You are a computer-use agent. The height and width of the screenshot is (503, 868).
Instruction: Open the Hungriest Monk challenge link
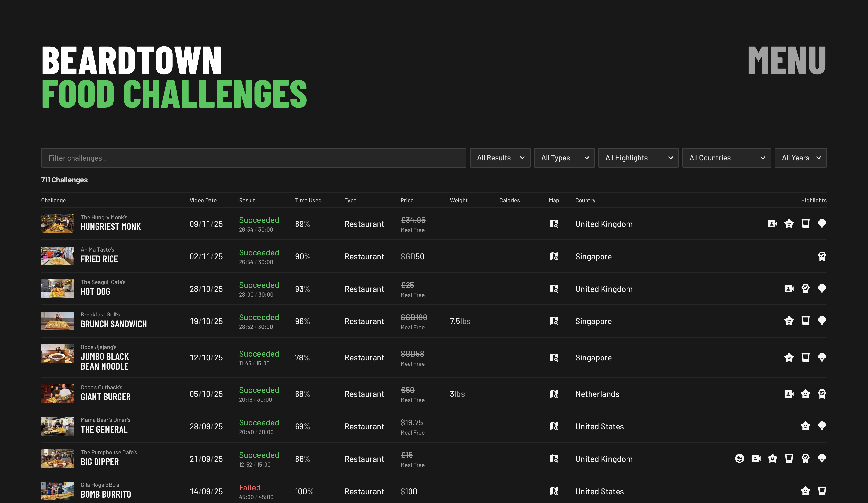pos(111,227)
